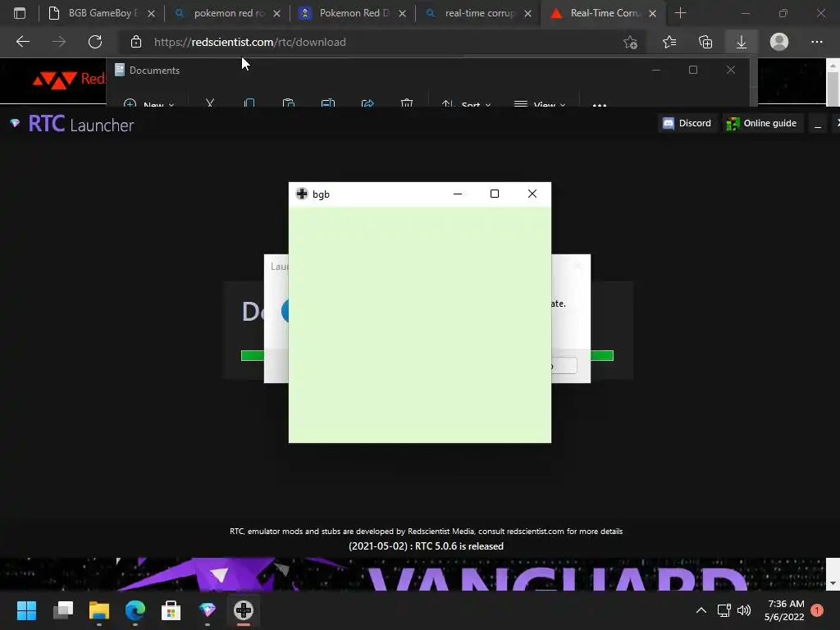Click Cut icon in Documents toolbar

pos(210,102)
